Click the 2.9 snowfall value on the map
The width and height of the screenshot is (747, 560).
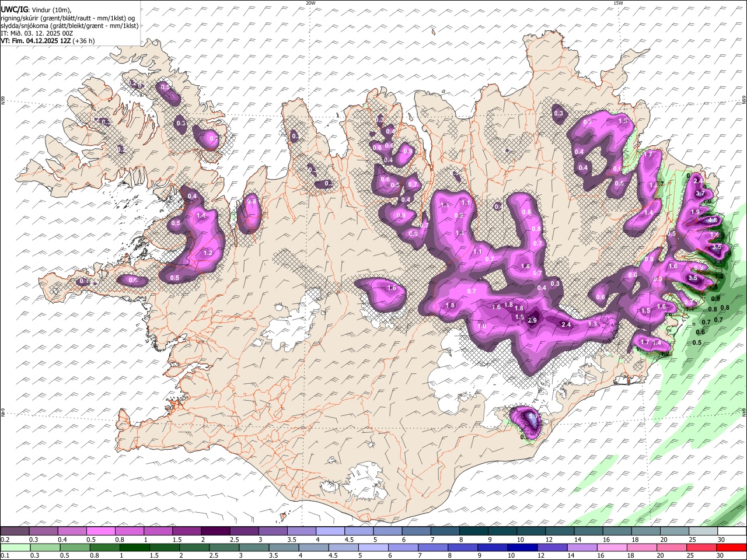pyautogui.click(x=532, y=320)
